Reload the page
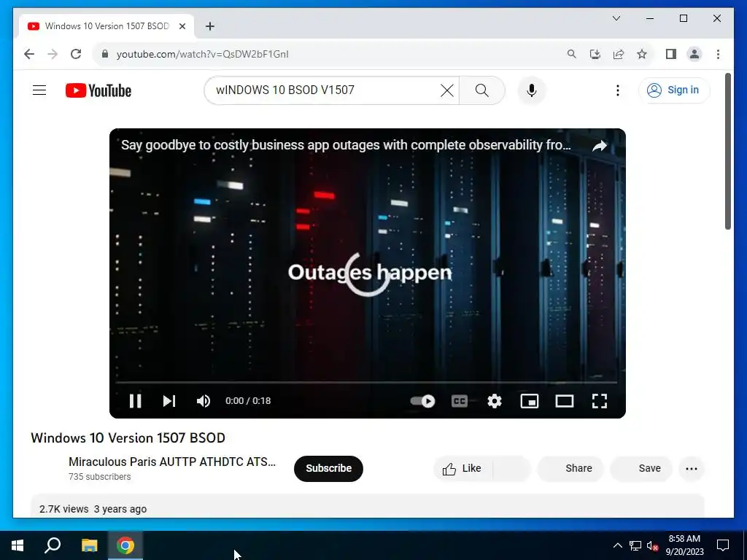 tap(76, 54)
